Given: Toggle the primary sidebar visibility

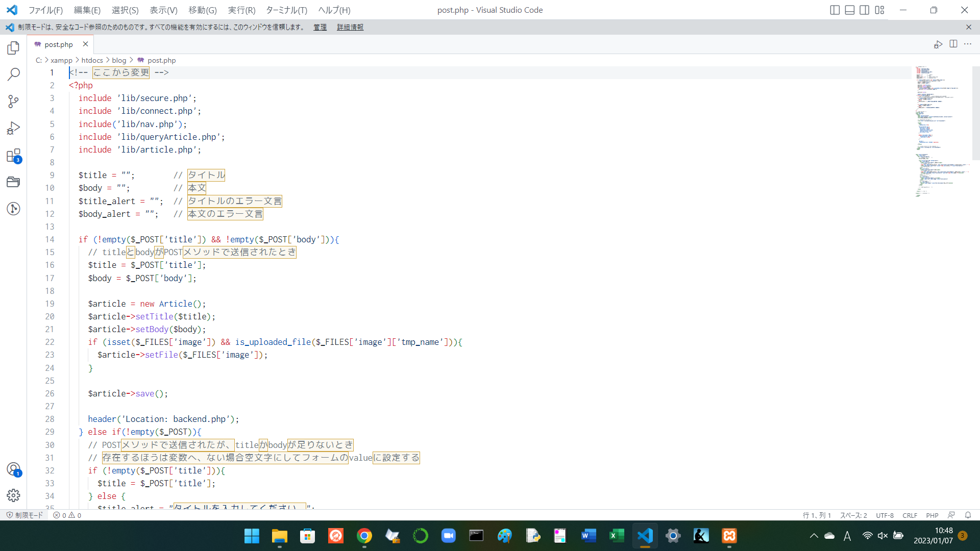Looking at the screenshot, I should pyautogui.click(x=835, y=10).
